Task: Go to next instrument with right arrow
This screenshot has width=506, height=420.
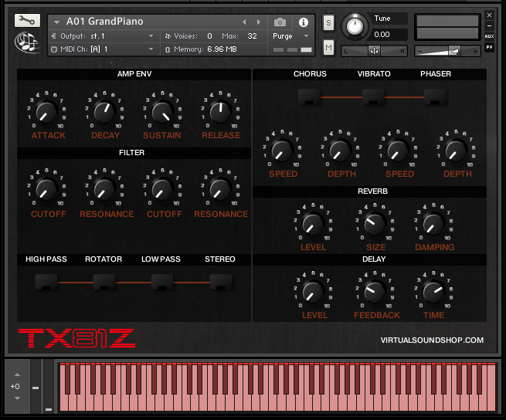Action: click(x=258, y=22)
